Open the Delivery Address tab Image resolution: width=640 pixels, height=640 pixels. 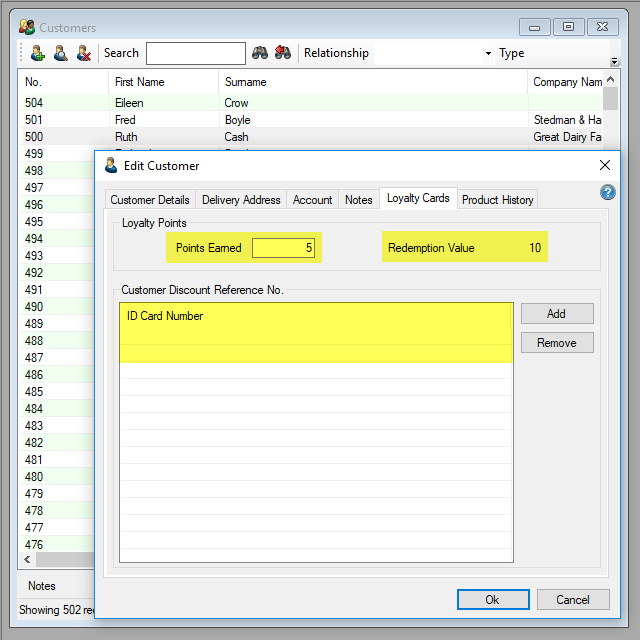241,200
